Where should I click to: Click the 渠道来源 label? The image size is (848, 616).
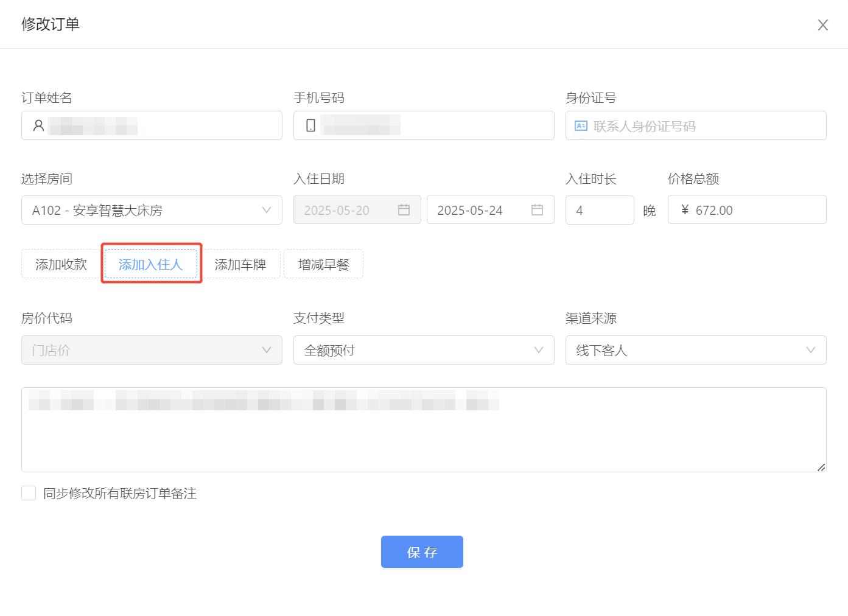click(x=591, y=318)
